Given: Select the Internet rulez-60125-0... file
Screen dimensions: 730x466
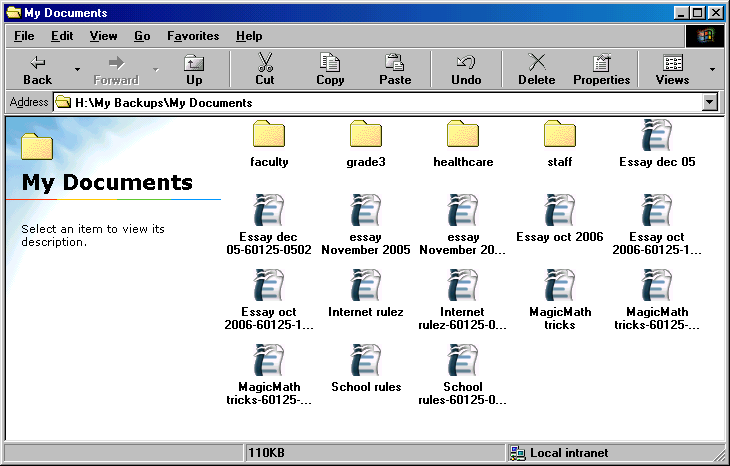Looking at the screenshot, I should (463, 299).
